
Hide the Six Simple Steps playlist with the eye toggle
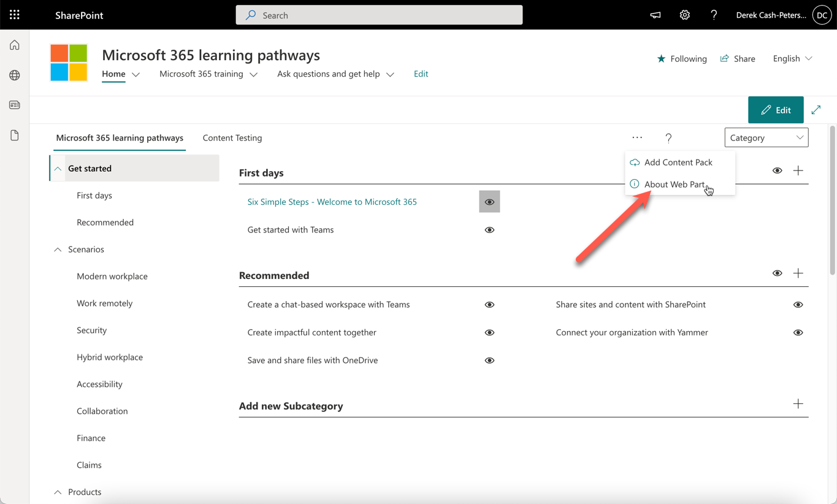[x=489, y=201]
